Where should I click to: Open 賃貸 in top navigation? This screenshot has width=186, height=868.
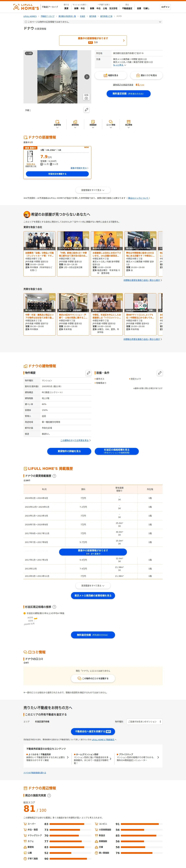point(66,8)
